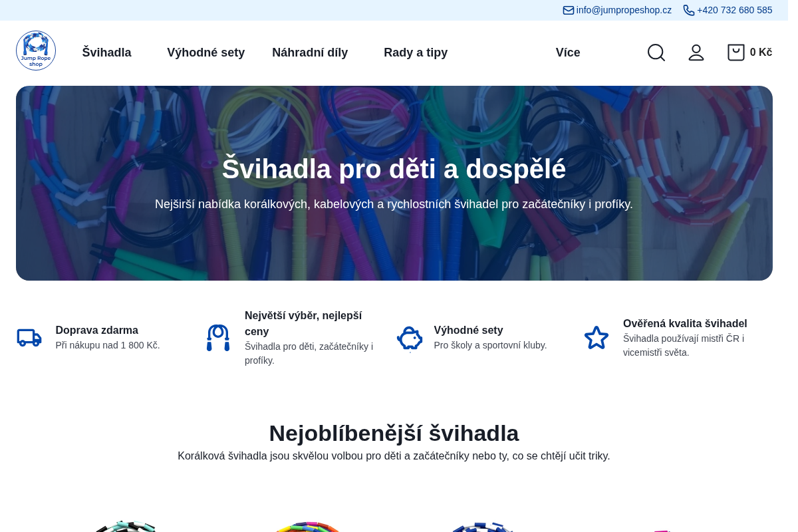The image size is (798, 532).
Task: Open the shopping cart icon
Action: (x=736, y=53)
